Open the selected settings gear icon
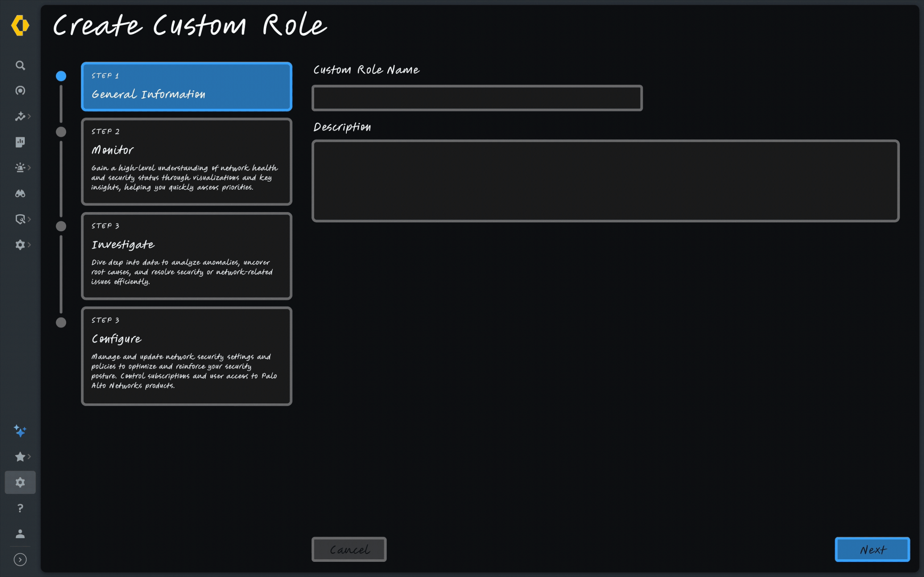924x577 pixels. point(20,482)
